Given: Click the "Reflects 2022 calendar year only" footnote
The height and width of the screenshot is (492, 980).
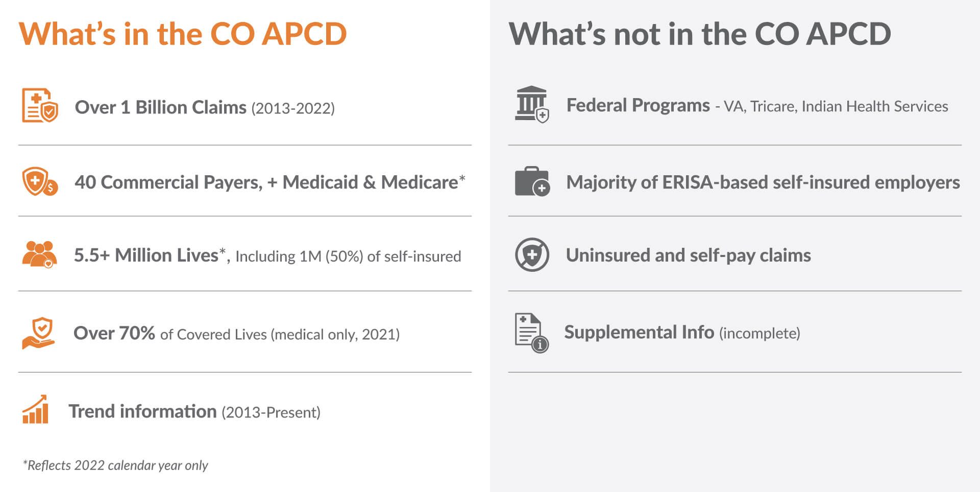Looking at the screenshot, I should [x=115, y=465].
